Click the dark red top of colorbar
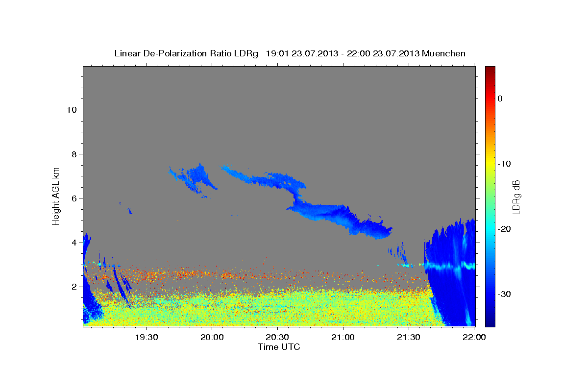The width and height of the screenshot is (588, 392). [x=490, y=70]
